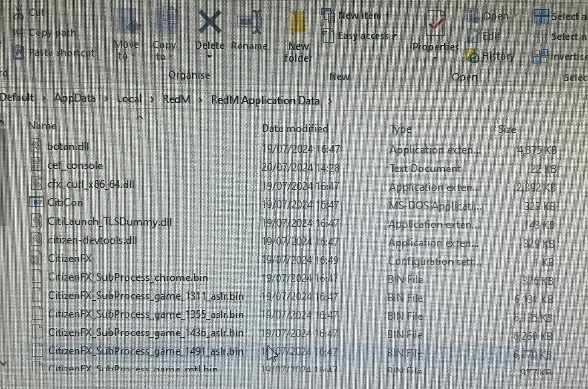
Task: Select the Rename icon
Action: pyautogui.click(x=249, y=22)
